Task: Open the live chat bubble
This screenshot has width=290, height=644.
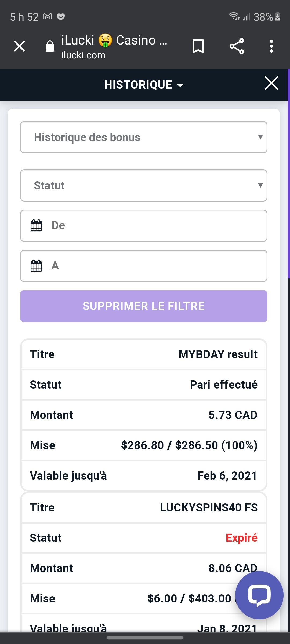Action: click(259, 595)
